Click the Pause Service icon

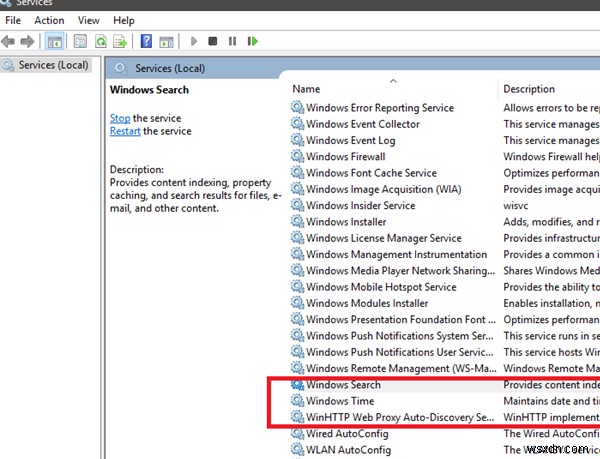click(x=232, y=41)
